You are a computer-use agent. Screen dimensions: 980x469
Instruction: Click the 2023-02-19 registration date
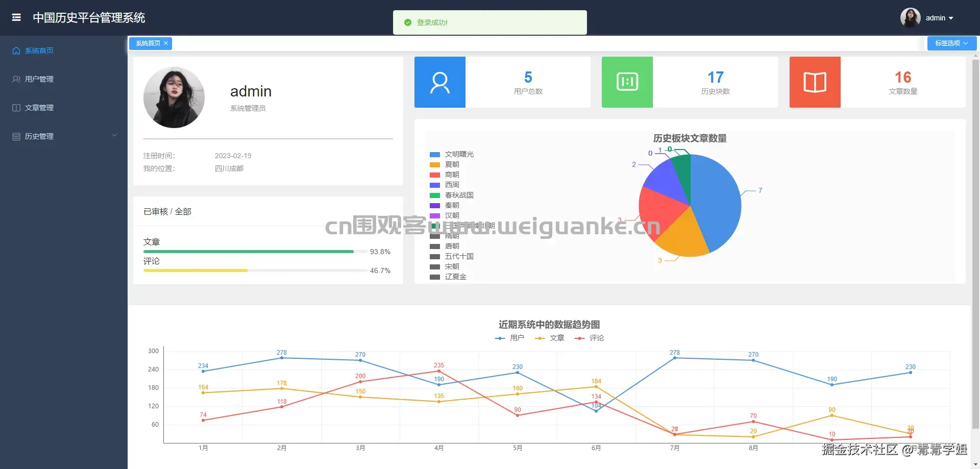233,156
